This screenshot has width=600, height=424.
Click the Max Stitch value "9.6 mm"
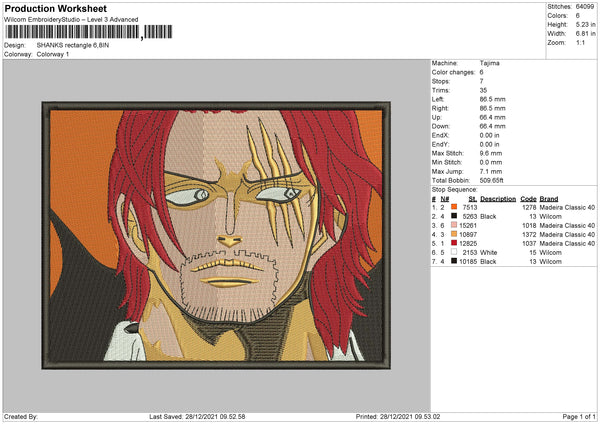(x=490, y=153)
